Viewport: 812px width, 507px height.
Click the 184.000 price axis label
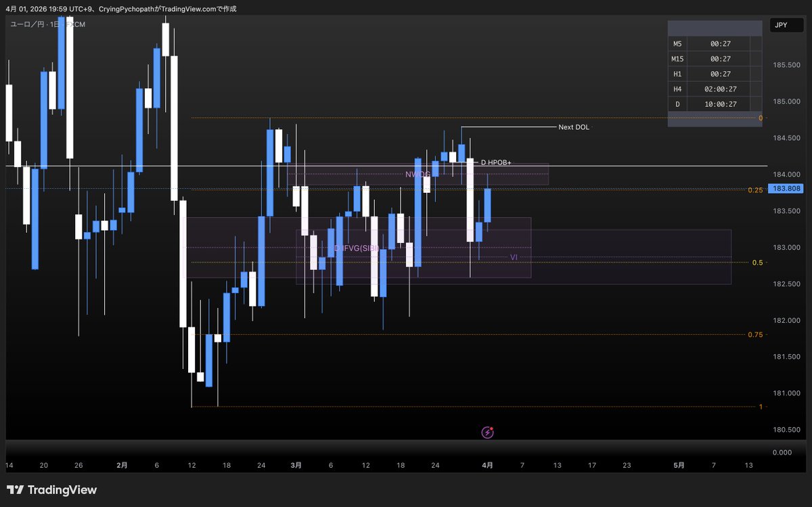[788, 175]
